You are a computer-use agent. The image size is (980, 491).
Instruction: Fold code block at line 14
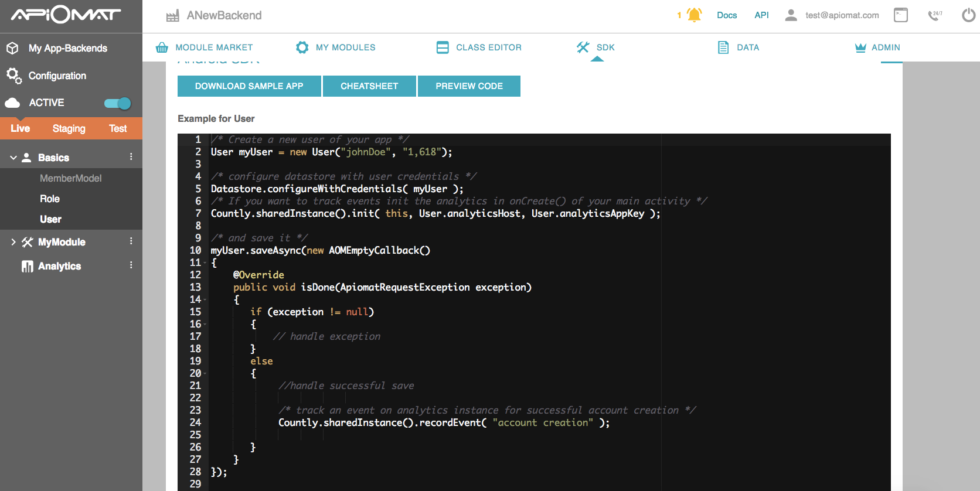(205, 300)
